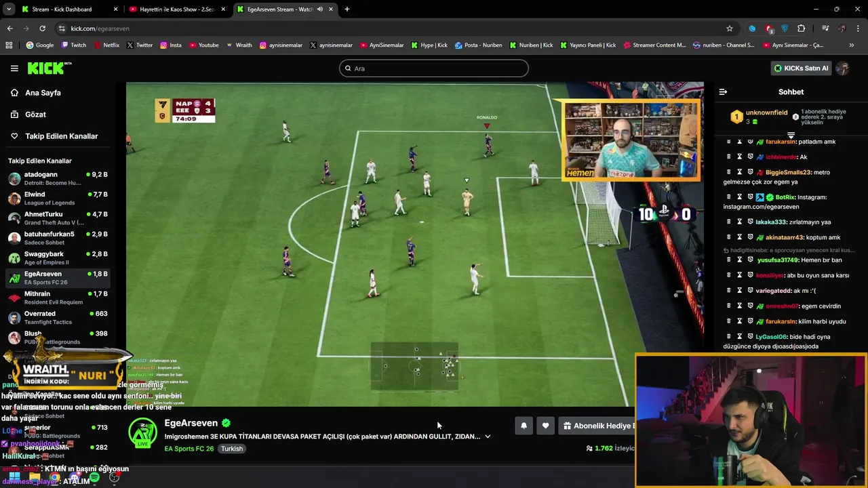The width and height of the screenshot is (868, 488).
Task: Ban emreshn07 via shield icon
Action: pos(750,306)
